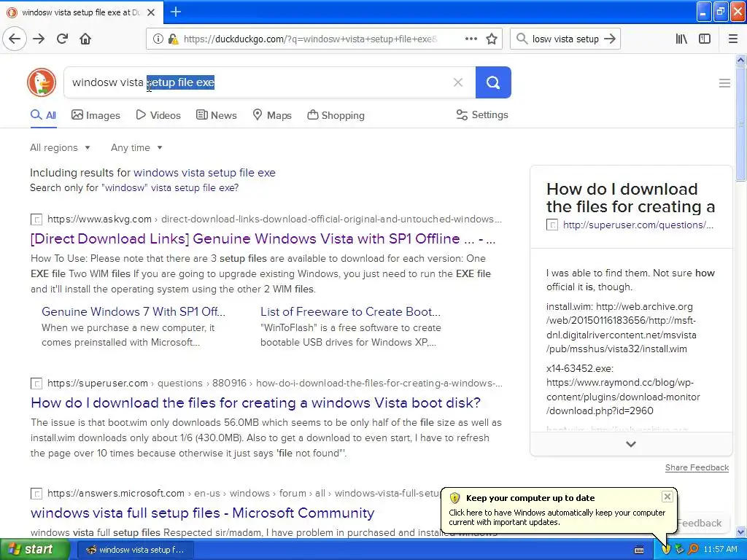Screen dimensions: 747x560
Task: Open 'List of Freeware to Create Boot...' sublink
Action: pos(350,311)
